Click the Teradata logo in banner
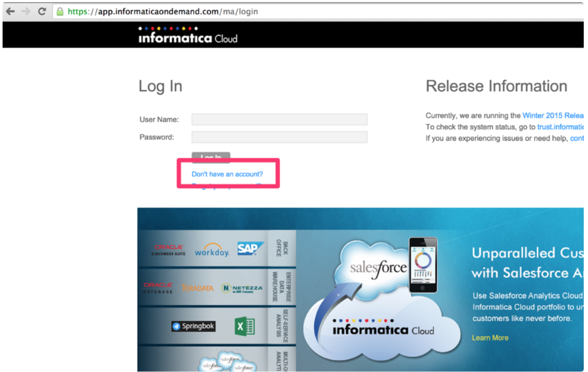 click(x=197, y=288)
